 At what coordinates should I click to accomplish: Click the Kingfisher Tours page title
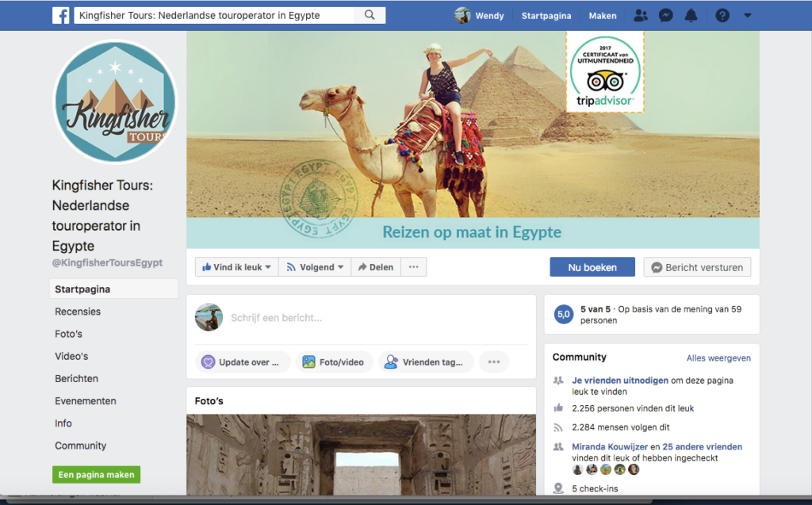pyautogui.click(x=102, y=216)
